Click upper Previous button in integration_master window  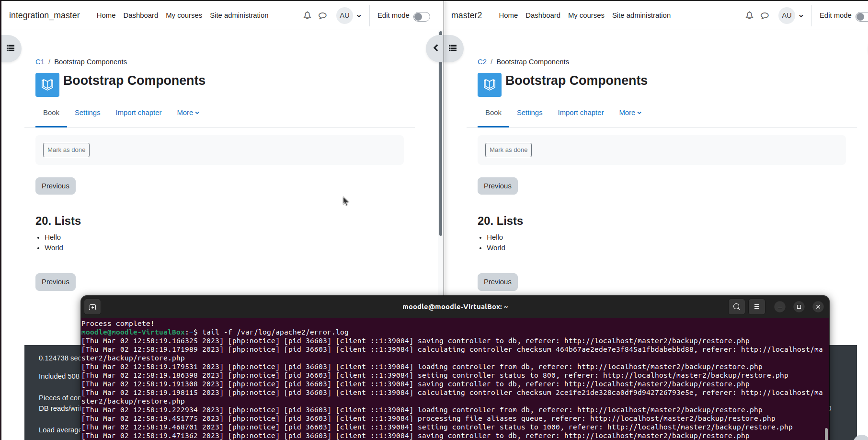click(56, 186)
